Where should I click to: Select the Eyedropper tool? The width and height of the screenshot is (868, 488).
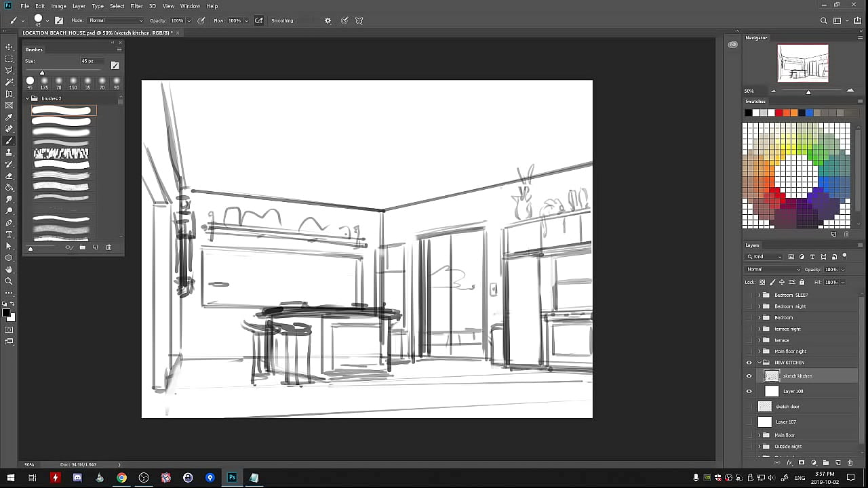(x=9, y=117)
